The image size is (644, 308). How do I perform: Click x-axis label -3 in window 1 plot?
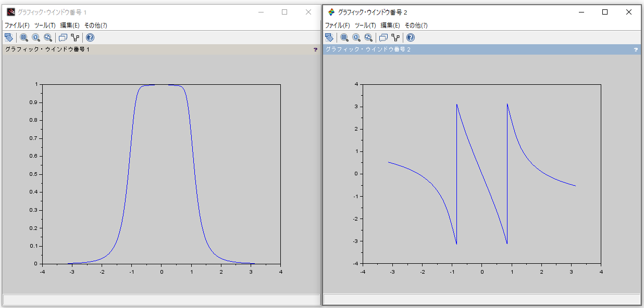[71, 272]
